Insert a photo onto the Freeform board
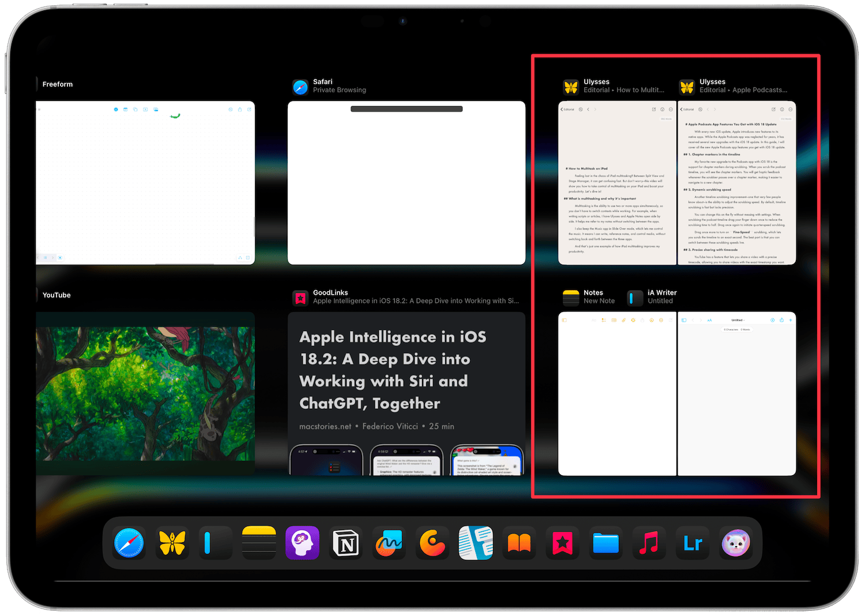Image resolution: width=865 pixels, height=616 pixels. 156,109
